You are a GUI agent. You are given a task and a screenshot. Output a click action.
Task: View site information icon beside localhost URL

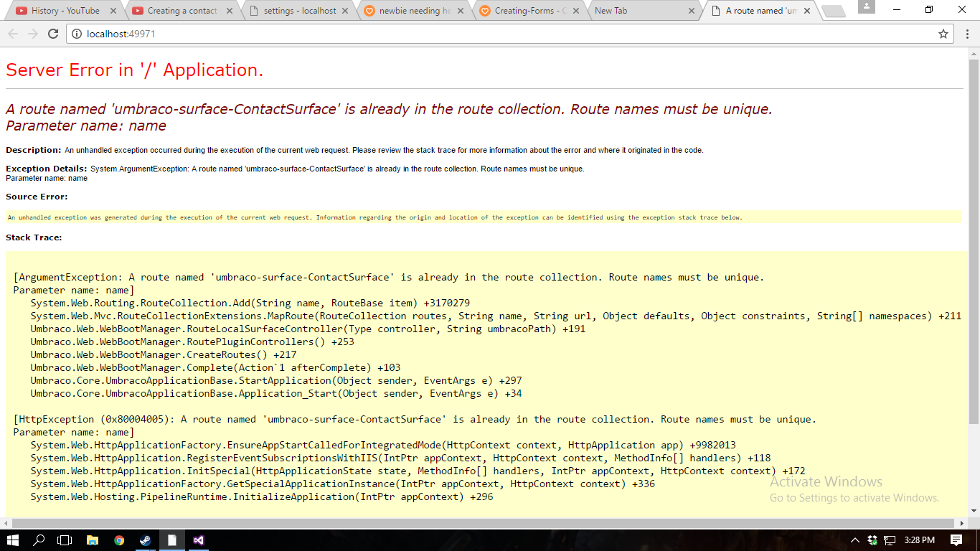76,34
